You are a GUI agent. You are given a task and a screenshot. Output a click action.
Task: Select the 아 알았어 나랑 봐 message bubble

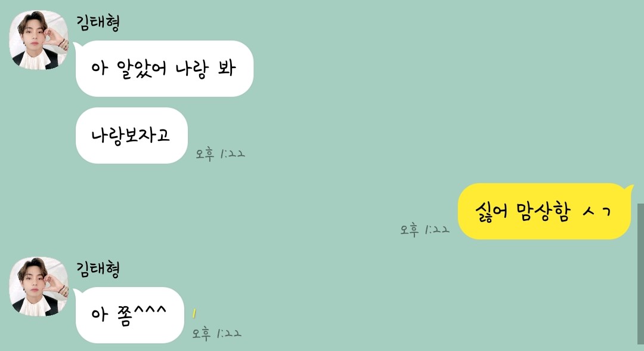click(x=165, y=69)
